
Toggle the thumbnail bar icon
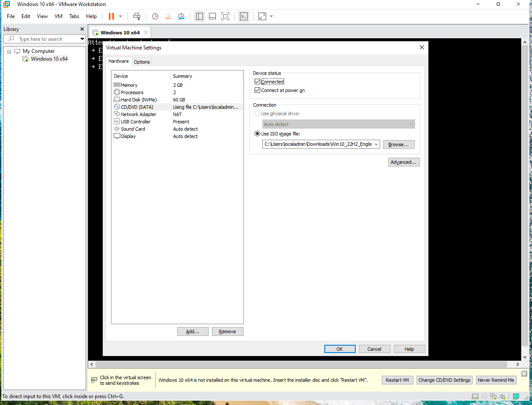tap(212, 16)
